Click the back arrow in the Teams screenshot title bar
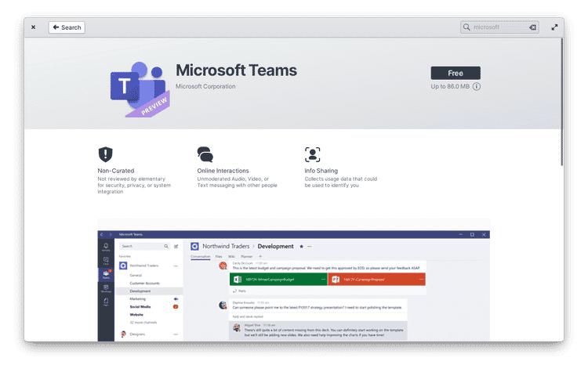 click(102, 234)
